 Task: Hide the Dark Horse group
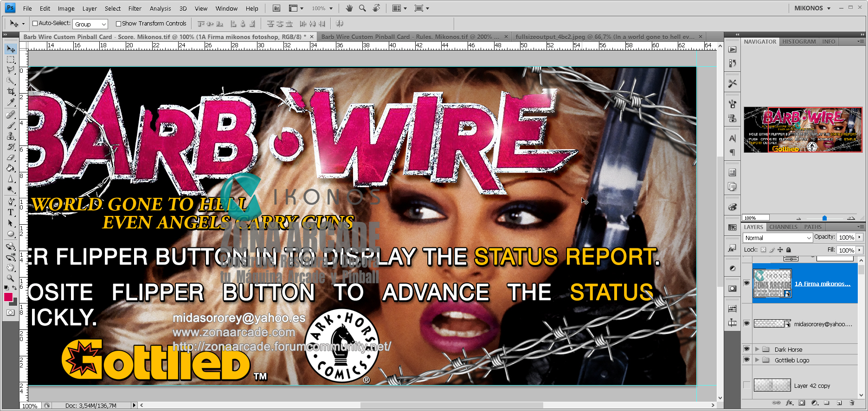point(746,349)
